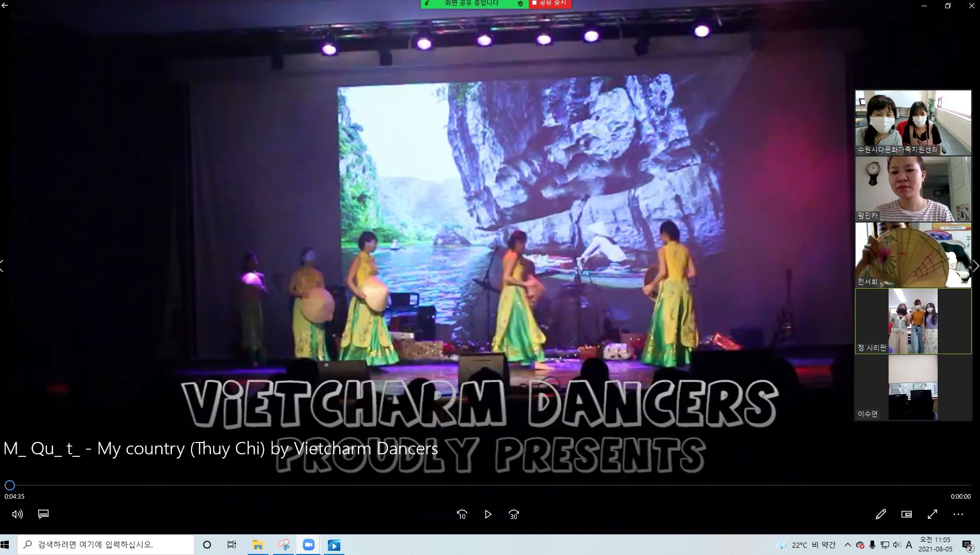
Task: Skip forward 30 seconds
Action: click(x=514, y=514)
